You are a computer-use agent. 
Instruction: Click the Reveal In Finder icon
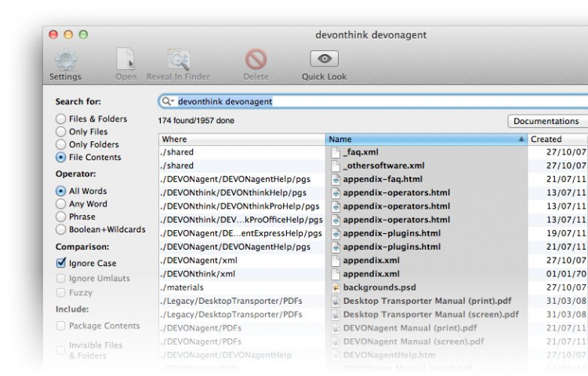179,59
